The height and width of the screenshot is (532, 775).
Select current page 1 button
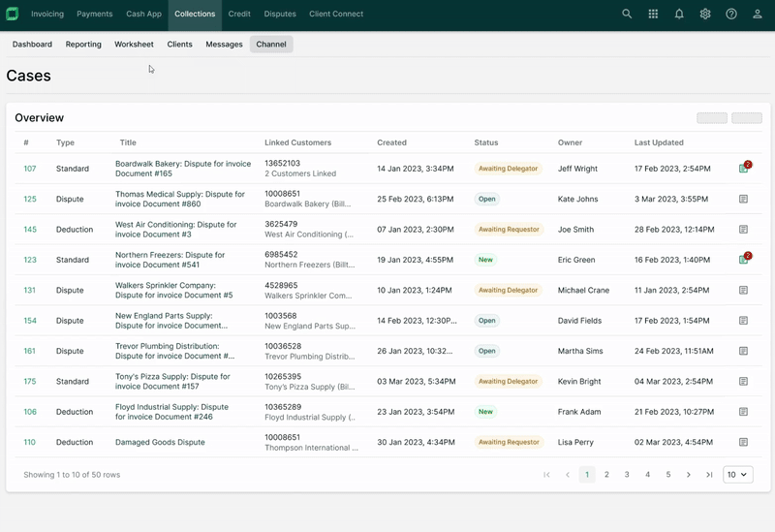[x=587, y=475]
